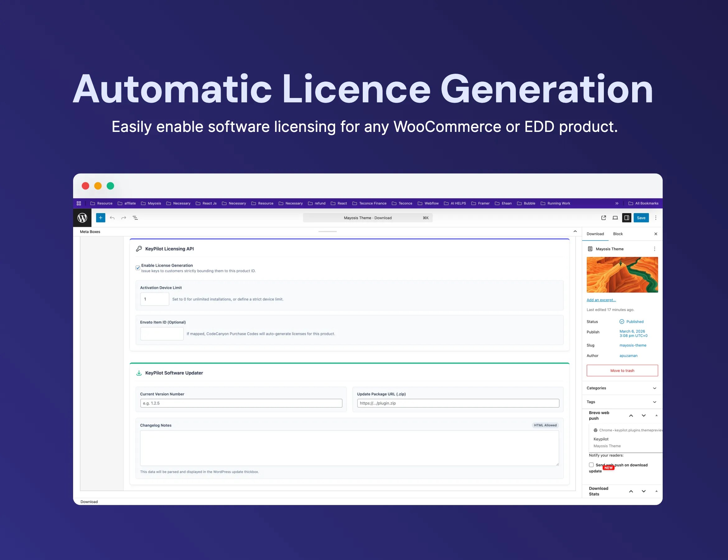The height and width of the screenshot is (560, 728).
Task: Click the WordPress logo icon
Action: pyautogui.click(x=82, y=218)
